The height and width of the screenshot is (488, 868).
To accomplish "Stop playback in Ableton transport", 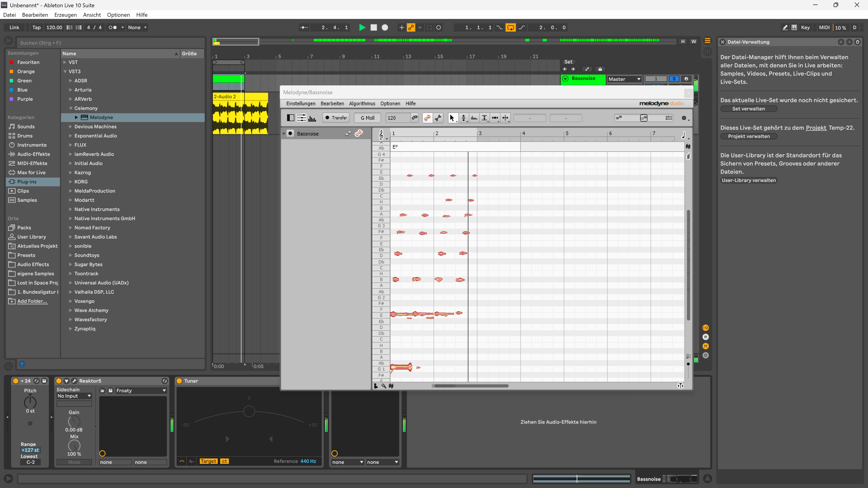I will click(374, 28).
